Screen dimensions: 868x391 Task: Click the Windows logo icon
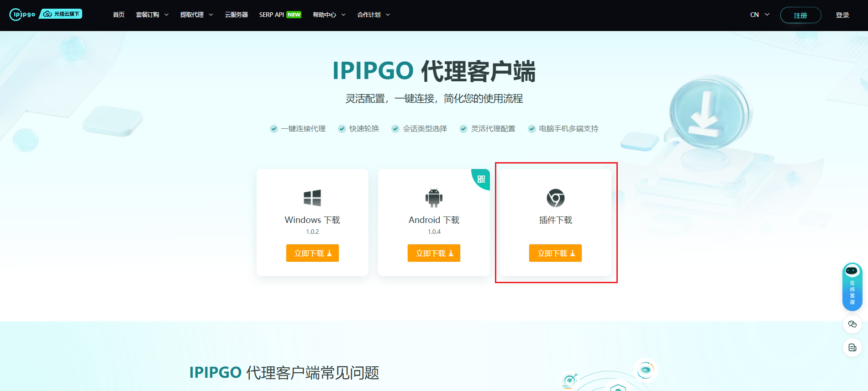[312, 198]
